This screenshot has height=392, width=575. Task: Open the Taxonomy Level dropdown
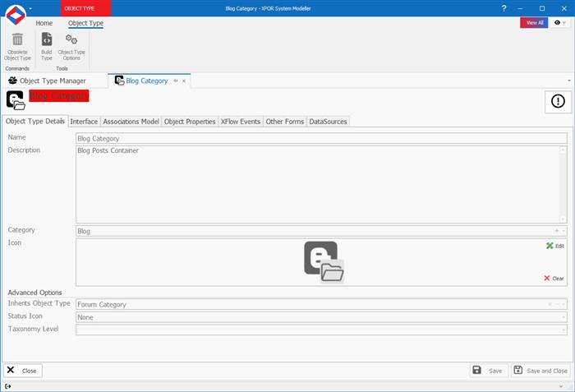coord(563,330)
